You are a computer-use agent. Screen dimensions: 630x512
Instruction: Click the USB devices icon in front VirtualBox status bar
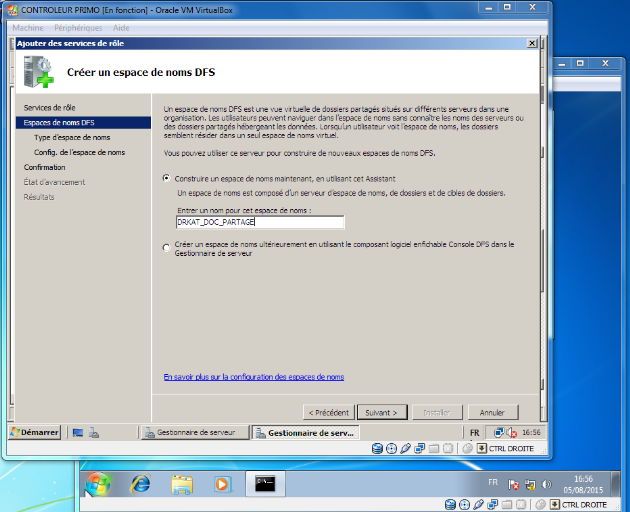tap(405, 449)
